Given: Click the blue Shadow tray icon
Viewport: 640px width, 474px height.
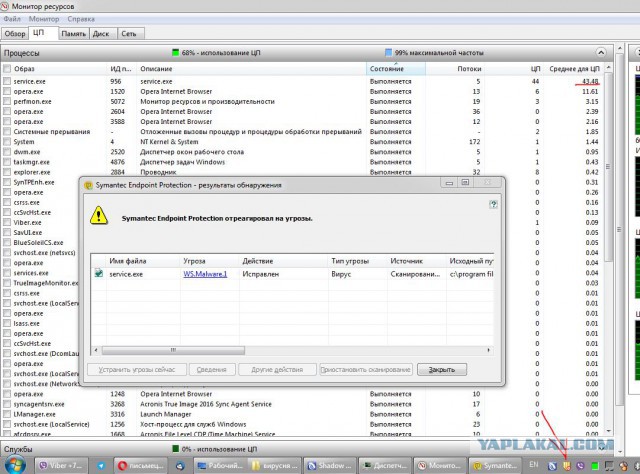Looking at the screenshot, I should [x=552, y=466].
